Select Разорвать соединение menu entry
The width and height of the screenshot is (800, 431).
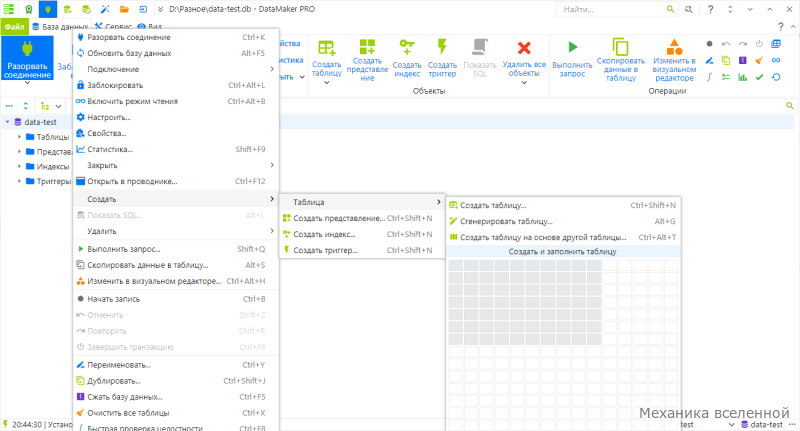[x=177, y=37]
